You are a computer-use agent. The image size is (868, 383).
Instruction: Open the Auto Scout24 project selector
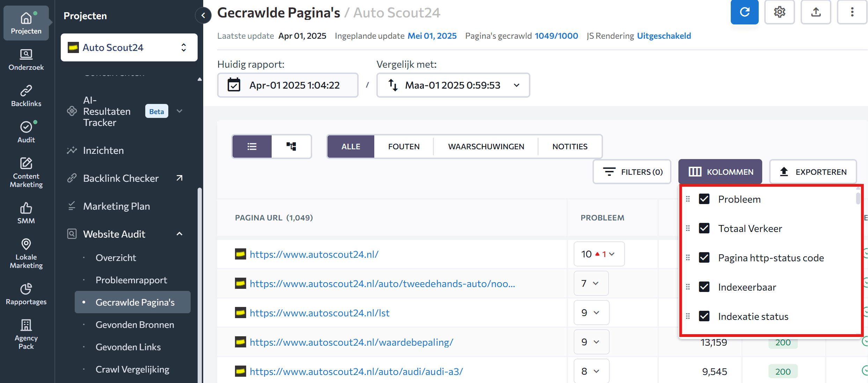(129, 47)
